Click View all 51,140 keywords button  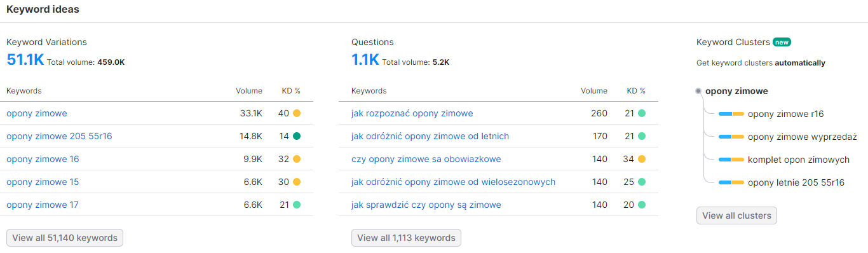(x=65, y=238)
